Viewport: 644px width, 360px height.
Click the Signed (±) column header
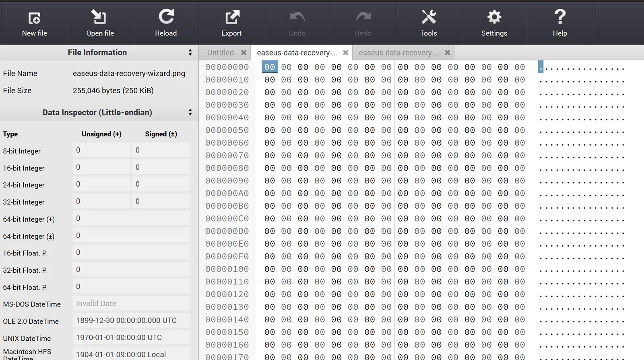point(161,134)
